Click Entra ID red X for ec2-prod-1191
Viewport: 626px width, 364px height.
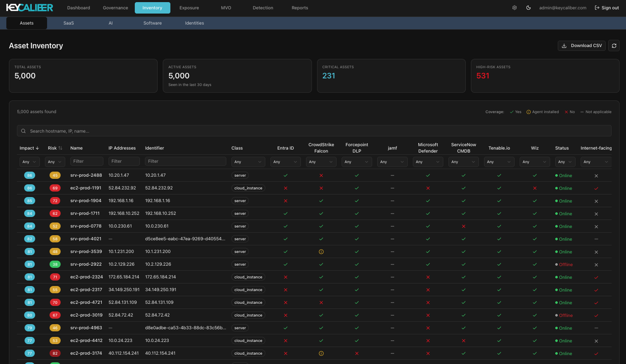point(286,188)
